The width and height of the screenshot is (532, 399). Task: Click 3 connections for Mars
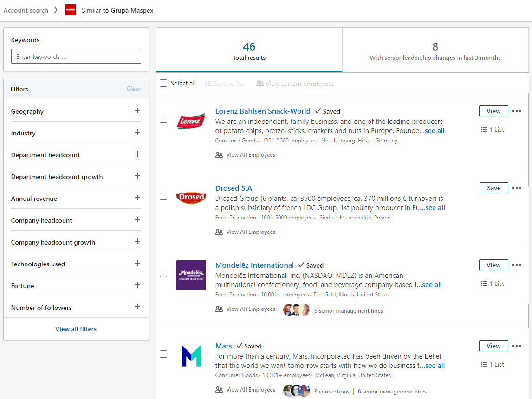(x=331, y=391)
